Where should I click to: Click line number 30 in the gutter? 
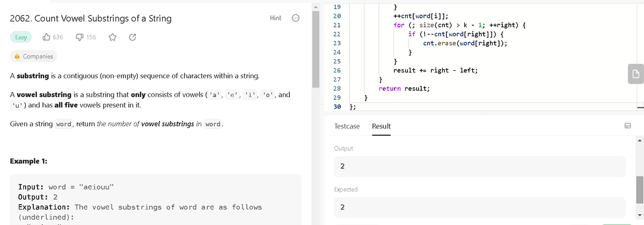coord(337,107)
